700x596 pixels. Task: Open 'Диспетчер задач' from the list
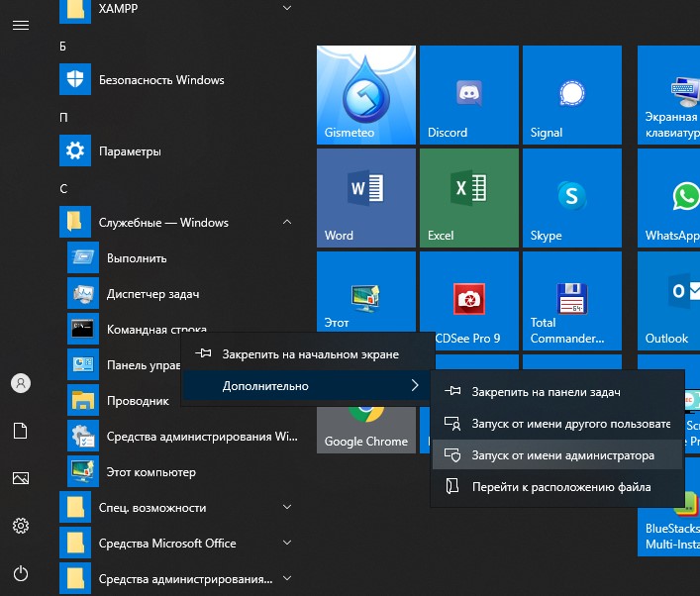coord(182,293)
